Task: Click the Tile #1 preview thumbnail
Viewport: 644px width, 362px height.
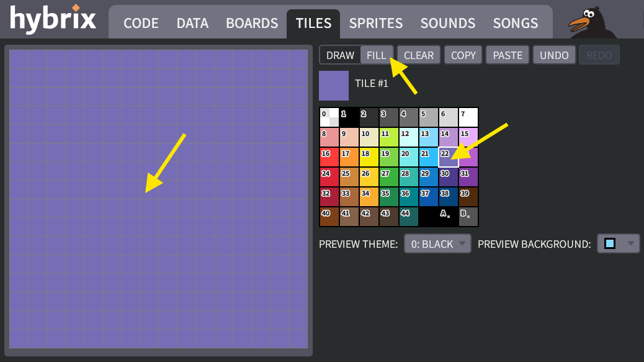Action: coord(334,86)
